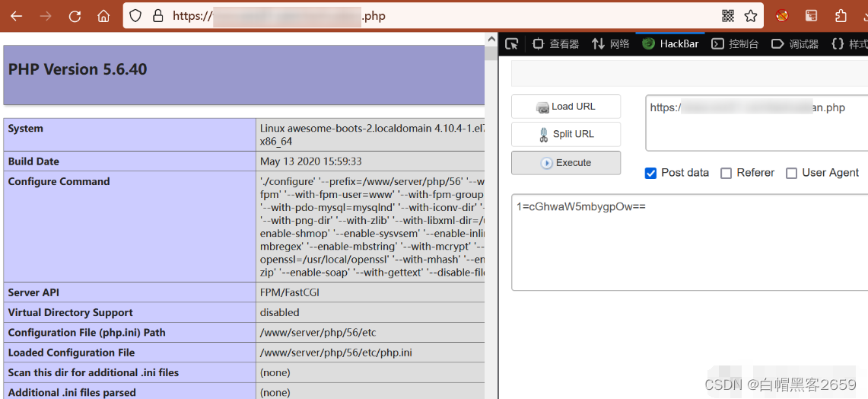Open the extensions puzzle icon
This screenshot has height=399, width=868.
coord(841,15)
